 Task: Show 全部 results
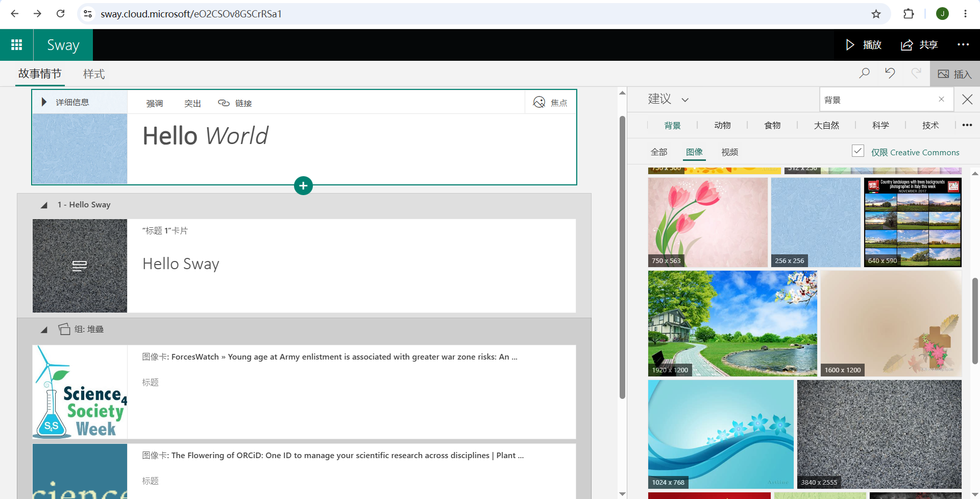coord(659,152)
